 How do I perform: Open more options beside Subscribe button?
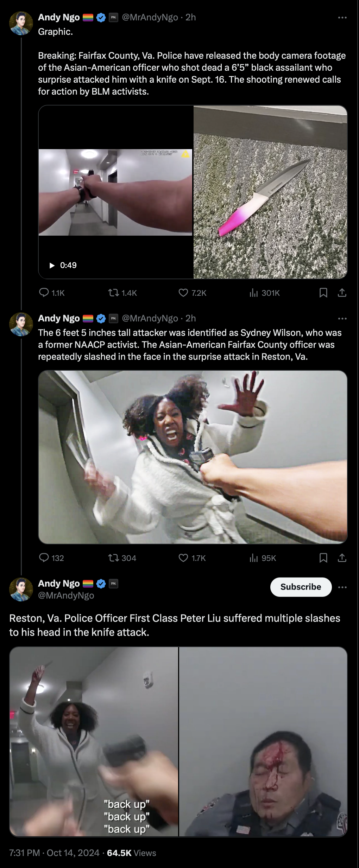tap(342, 587)
